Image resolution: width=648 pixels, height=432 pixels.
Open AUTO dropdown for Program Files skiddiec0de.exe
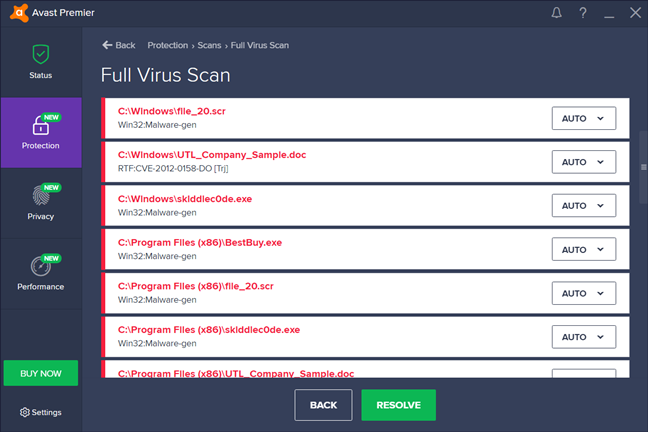pyautogui.click(x=584, y=337)
